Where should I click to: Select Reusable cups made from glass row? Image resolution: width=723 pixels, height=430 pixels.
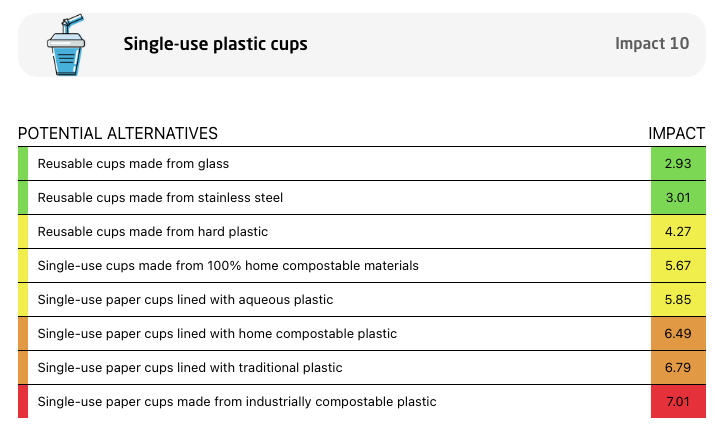(362, 164)
